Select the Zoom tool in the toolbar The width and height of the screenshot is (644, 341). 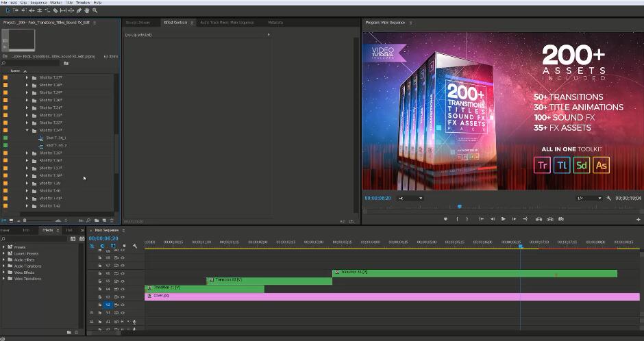click(x=95, y=10)
